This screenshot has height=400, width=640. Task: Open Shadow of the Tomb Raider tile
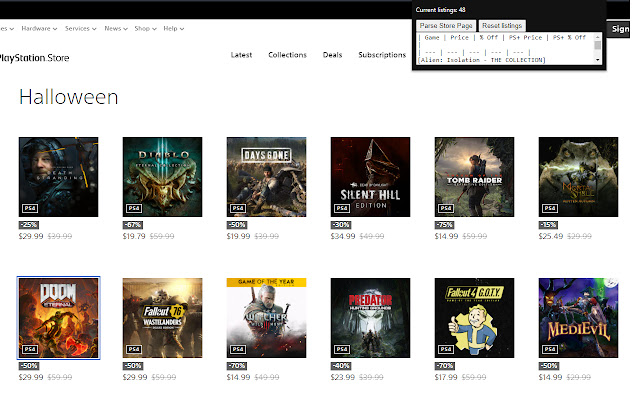click(474, 176)
